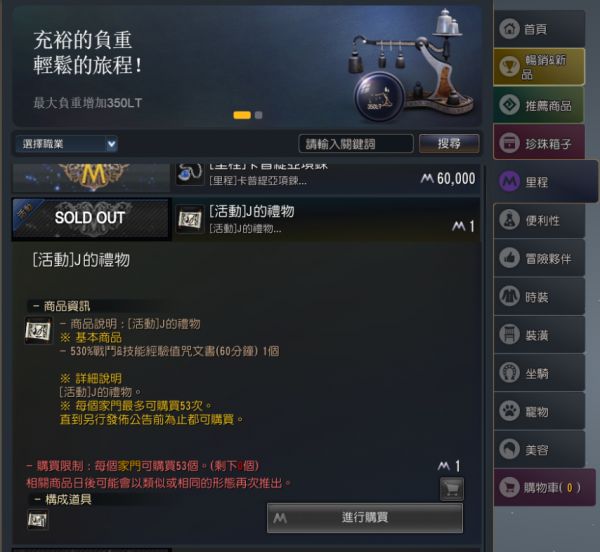This screenshot has width=600, height=552.
Task: Switch to the 里程 mileage tab
Action: (545, 182)
